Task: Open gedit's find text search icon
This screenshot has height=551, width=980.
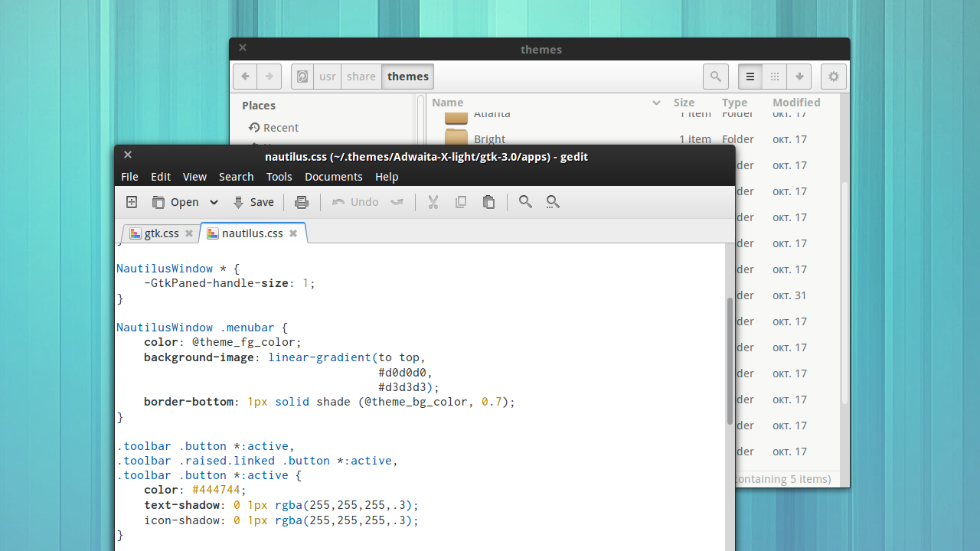Action: pos(525,202)
